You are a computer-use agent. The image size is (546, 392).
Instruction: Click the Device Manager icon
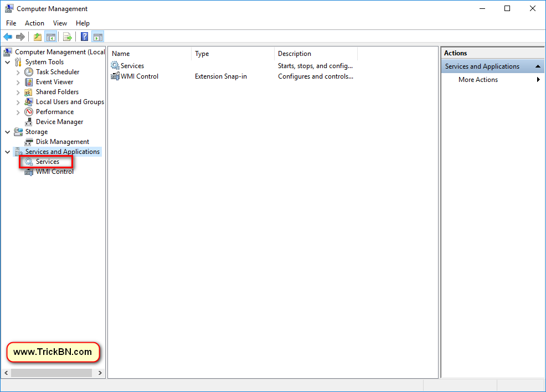[29, 122]
